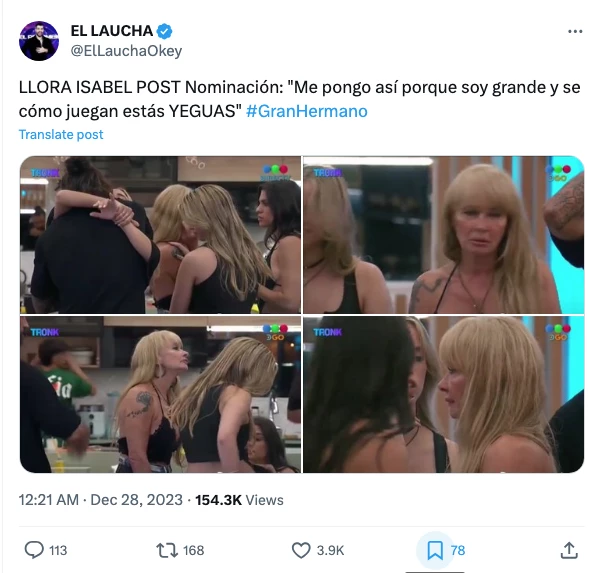The width and height of the screenshot is (589, 573).
Task: Click the 113 replies count
Action: (x=58, y=550)
